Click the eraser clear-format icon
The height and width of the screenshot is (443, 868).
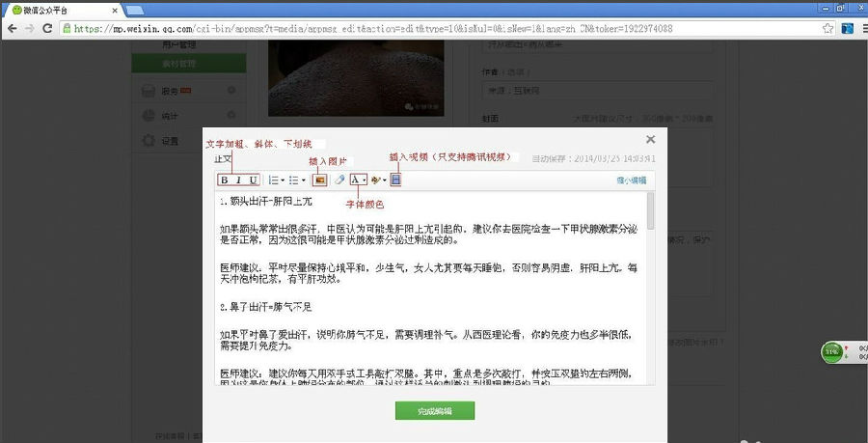[x=339, y=180]
